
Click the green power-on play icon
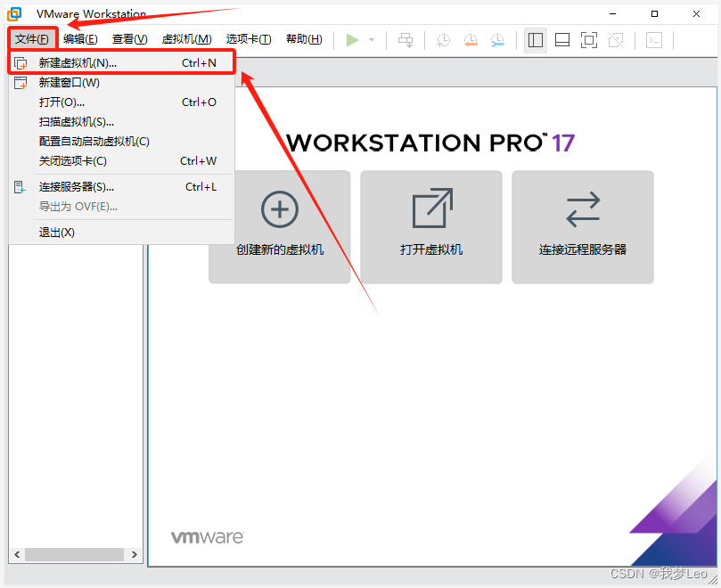pos(353,40)
